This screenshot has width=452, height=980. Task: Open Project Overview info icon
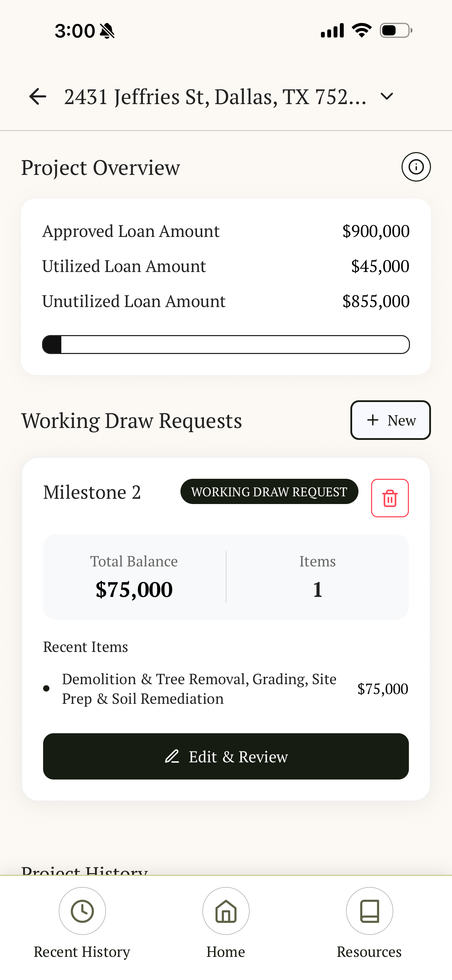(416, 167)
